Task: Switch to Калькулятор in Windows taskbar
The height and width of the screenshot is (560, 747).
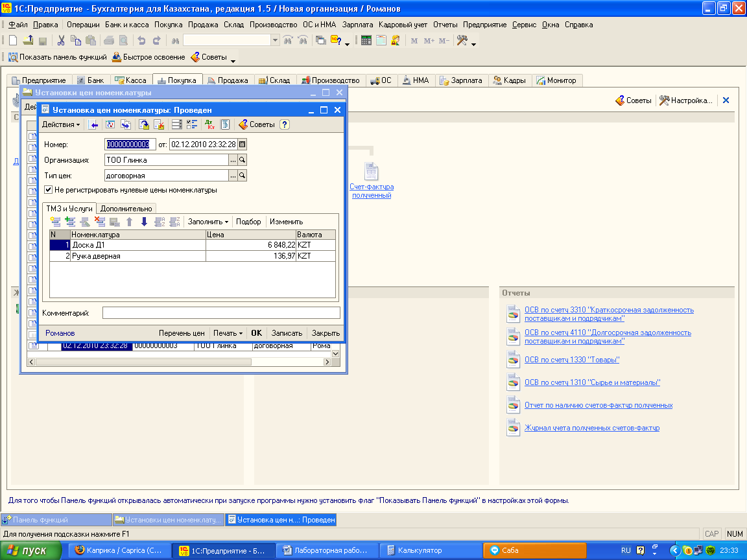Action: point(431,550)
